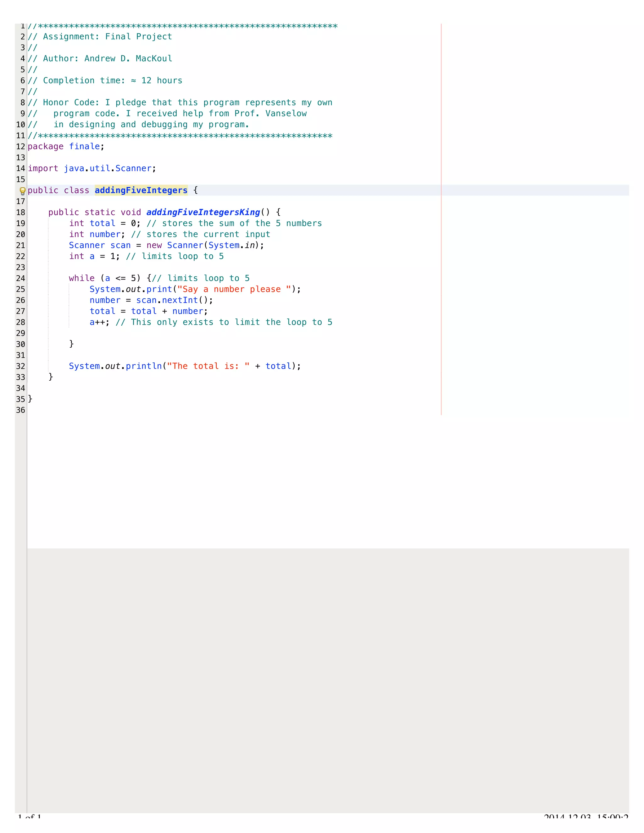Click the lightbulb hint icon beside class declaration
This screenshot has width=644, height=833.
(23, 191)
